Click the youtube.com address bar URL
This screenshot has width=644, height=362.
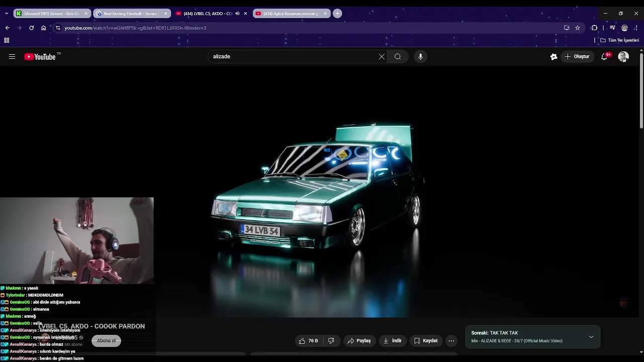(x=135, y=28)
